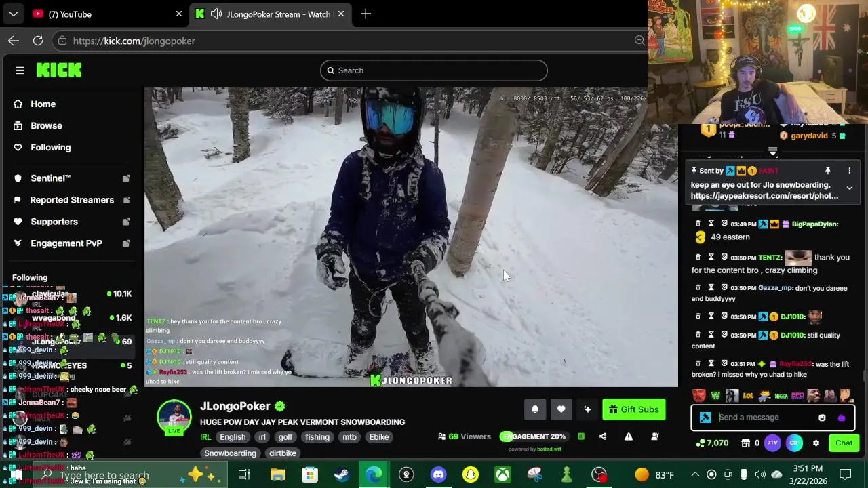Click the open-in-new icon next to Engagement PvP
This screenshot has height=488, width=868.
126,243
